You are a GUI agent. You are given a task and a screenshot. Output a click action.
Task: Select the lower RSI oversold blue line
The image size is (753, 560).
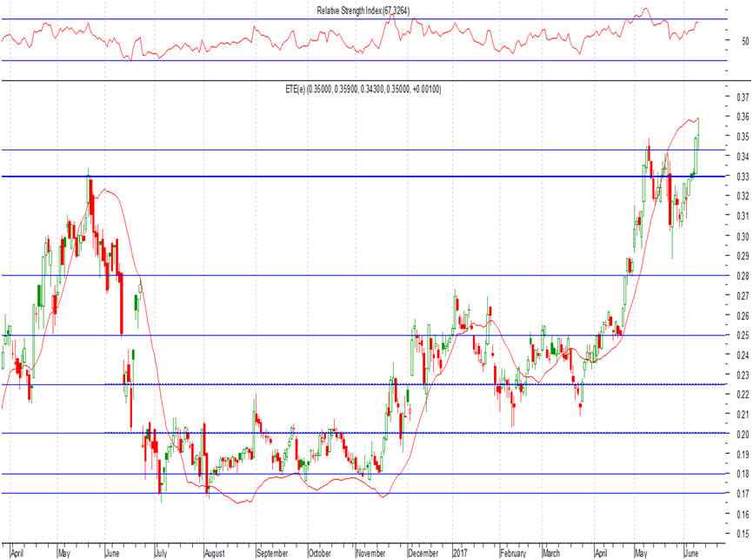(363, 61)
